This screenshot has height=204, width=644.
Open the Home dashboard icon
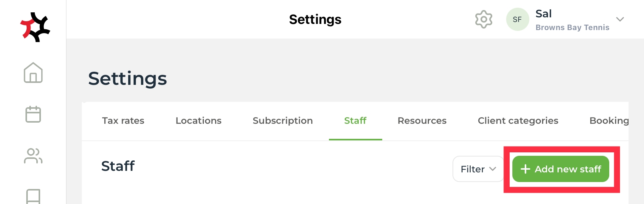point(33,73)
